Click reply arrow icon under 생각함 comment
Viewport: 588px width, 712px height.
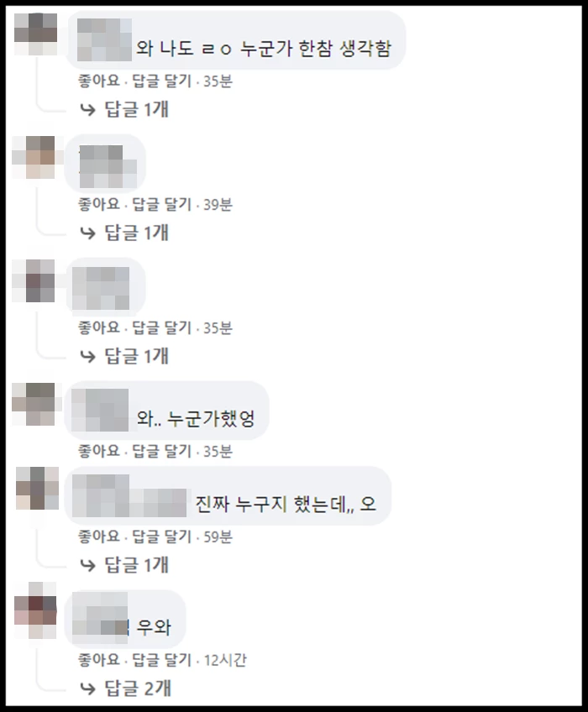[87, 109]
